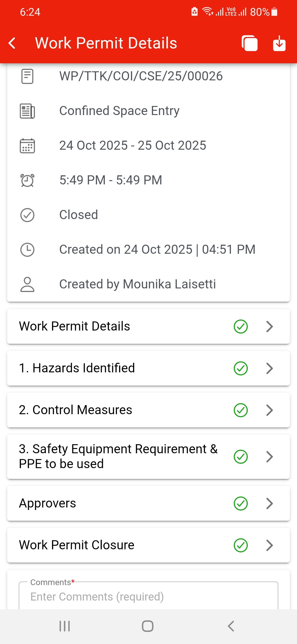This screenshot has height=644, width=297.
Task: Tap the Closed status check icon
Action: click(27, 215)
